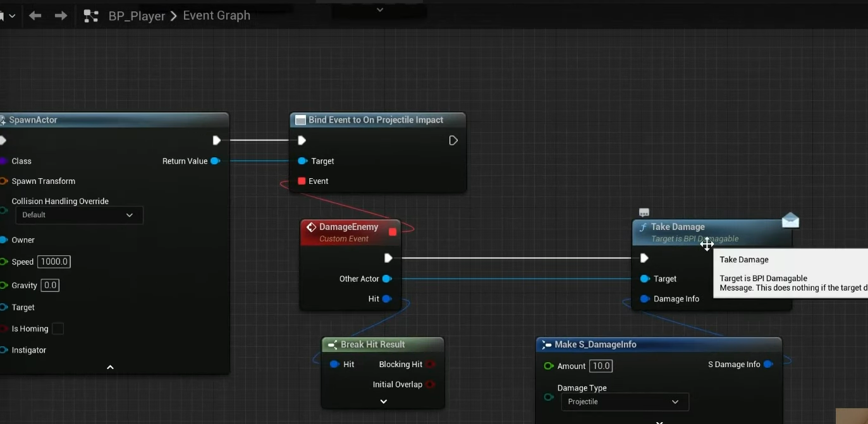Click Event Graph in the breadcrumb
The image size is (868, 424).
point(216,16)
